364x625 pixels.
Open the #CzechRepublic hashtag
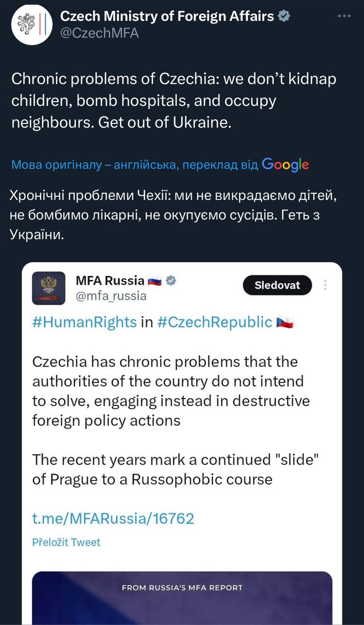click(x=215, y=322)
